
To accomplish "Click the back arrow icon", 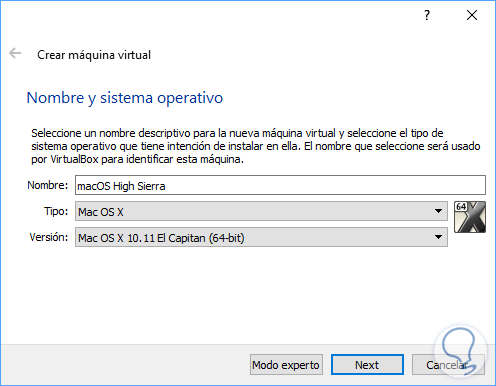I will [x=15, y=53].
